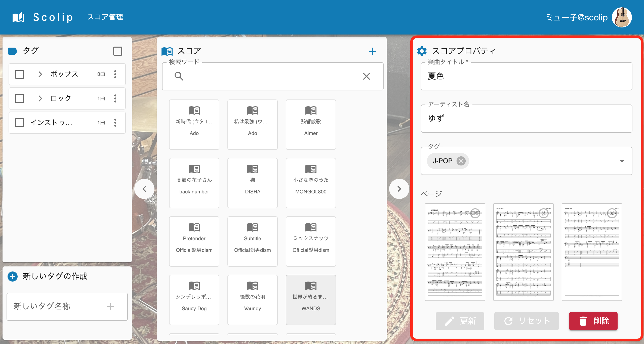Select the 残響散歌 score card by Aimer

[311, 125]
